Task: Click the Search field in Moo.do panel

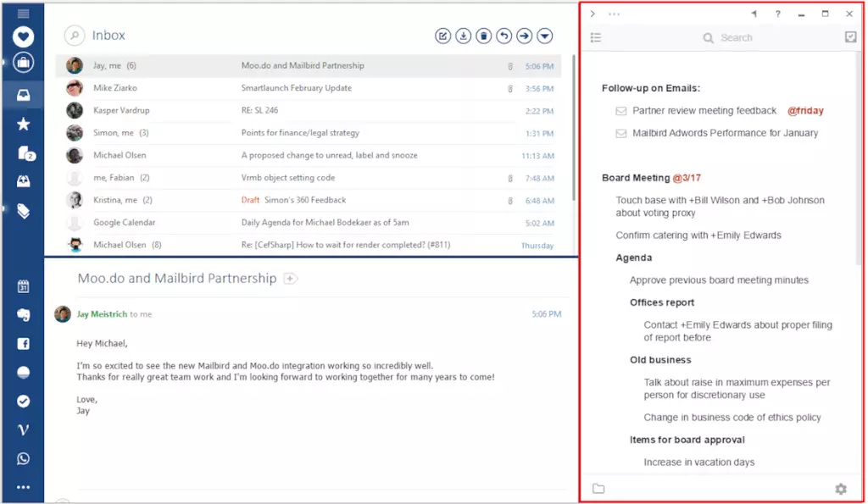Action: 727,37
